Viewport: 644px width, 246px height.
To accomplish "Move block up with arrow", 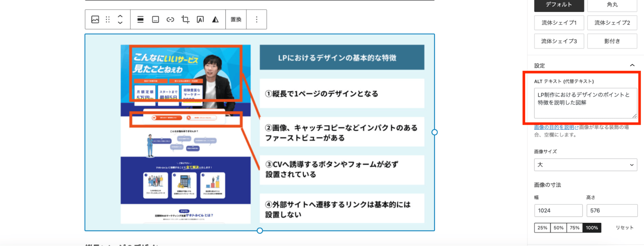I will tap(120, 16).
